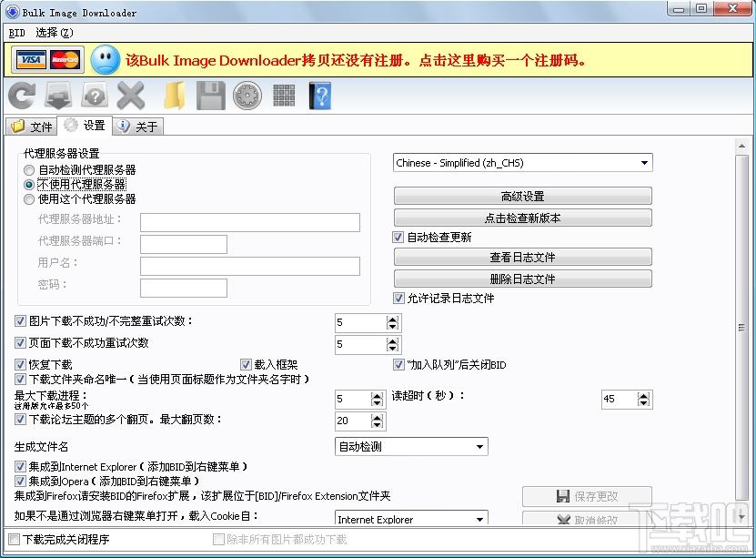The height and width of the screenshot is (558, 756).
Task: Click the 读超时 field showing 45
Action: click(620, 400)
